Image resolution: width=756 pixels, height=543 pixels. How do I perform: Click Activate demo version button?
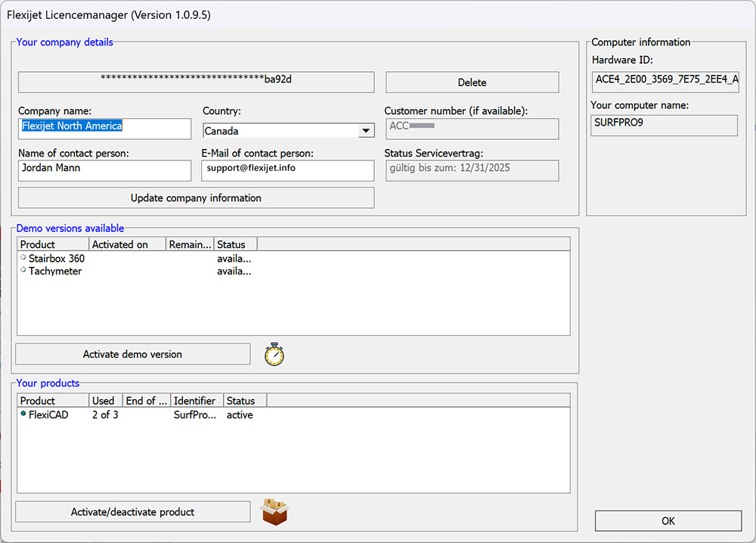[132, 354]
